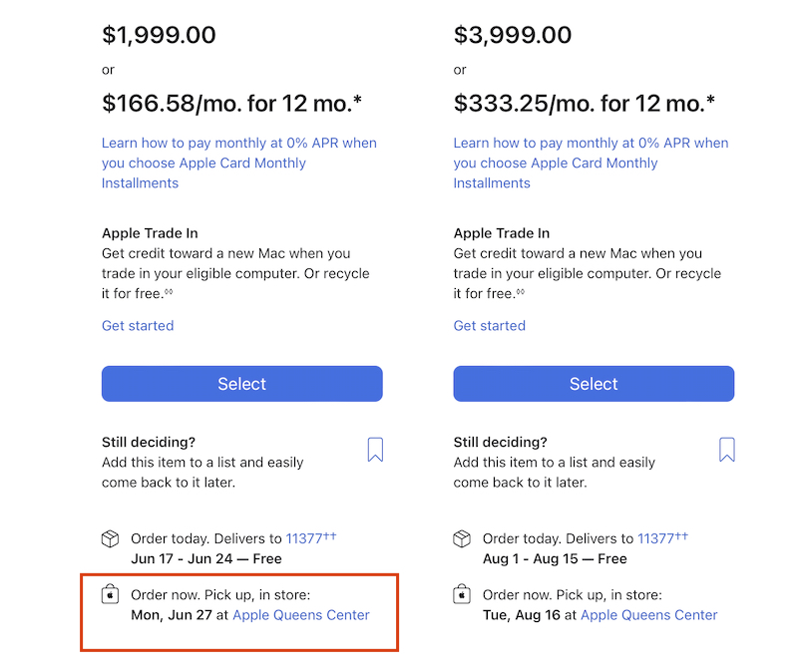Click Get started under the left Apple Trade In
The image size is (798, 672).
[138, 326]
